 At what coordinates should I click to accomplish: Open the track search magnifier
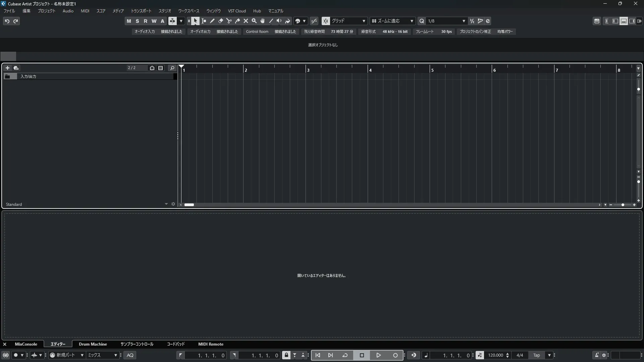coord(172,68)
